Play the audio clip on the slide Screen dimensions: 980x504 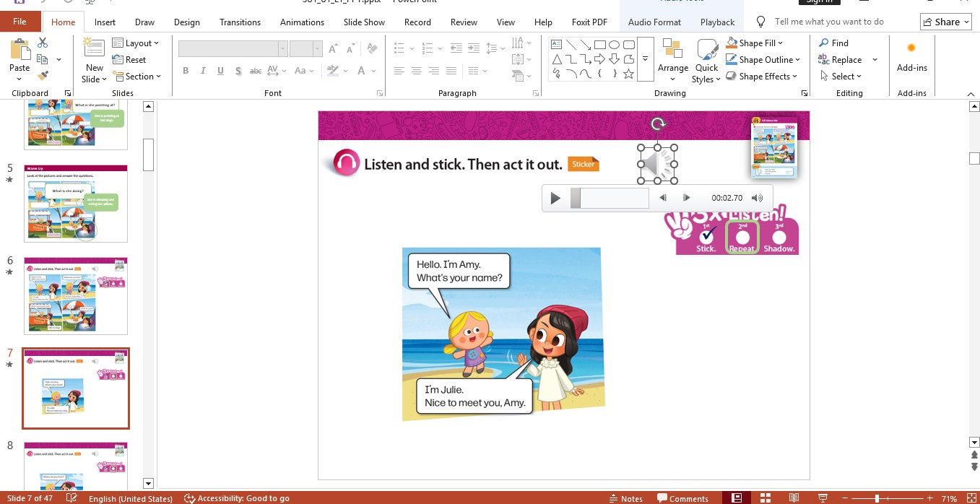pyautogui.click(x=555, y=198)
